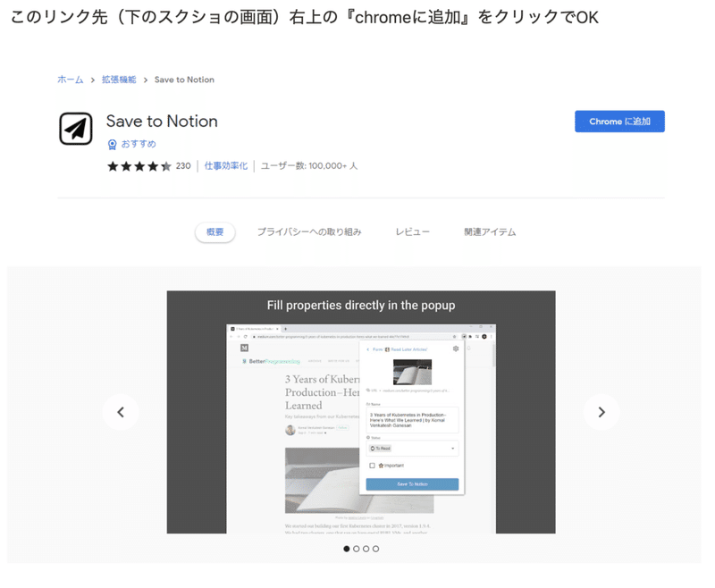The height and width of the screenshot is (588, 715).
Task: Switch to プライバシーへの取り組み tab
Action: coord(309,232)
